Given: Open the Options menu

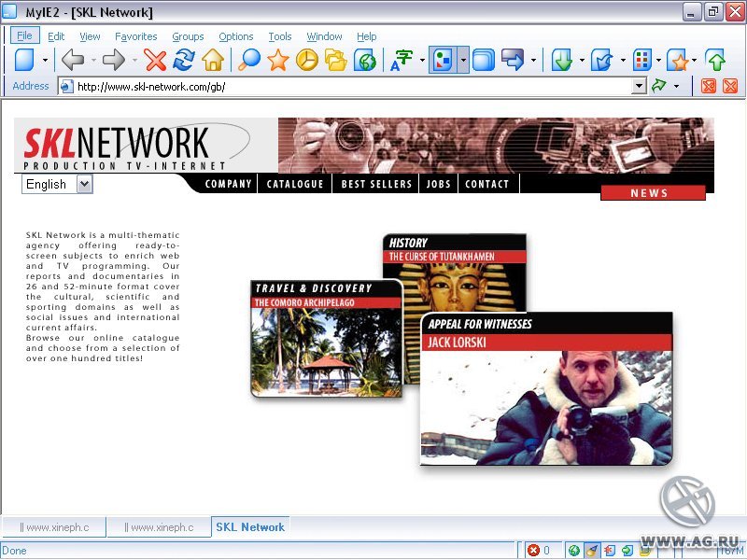Looking at the screenshot, I should tap(236, 36).
